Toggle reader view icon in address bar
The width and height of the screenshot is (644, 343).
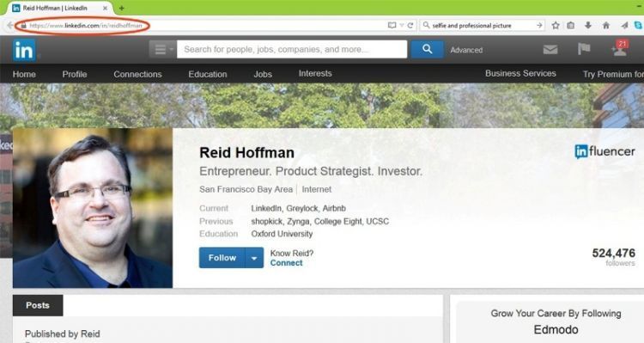(392, 26)
